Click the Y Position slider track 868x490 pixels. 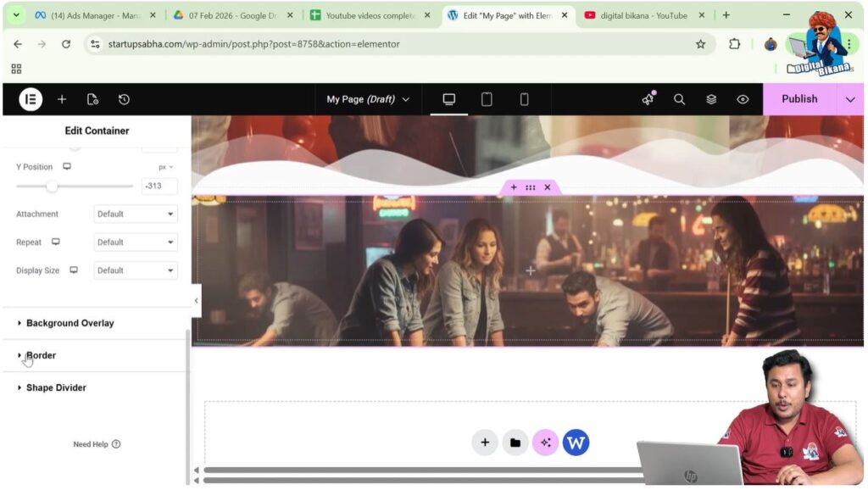[x=93, y=186]
